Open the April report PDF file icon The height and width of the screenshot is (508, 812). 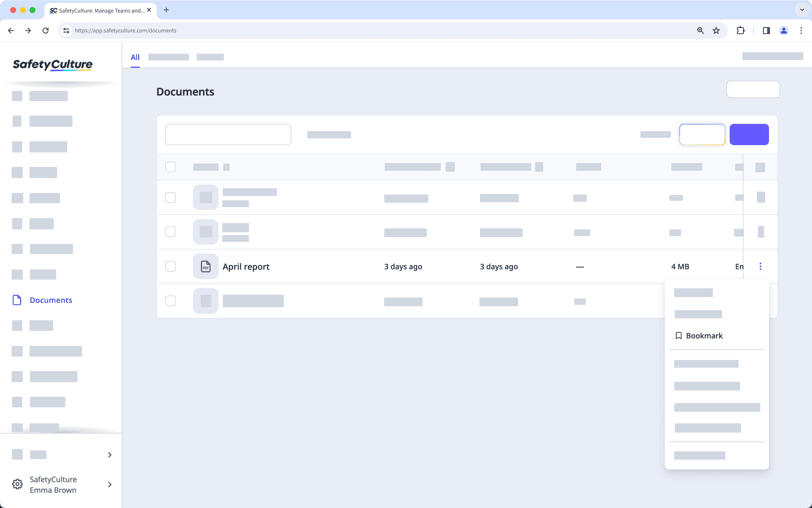click(x=205, y=266)
